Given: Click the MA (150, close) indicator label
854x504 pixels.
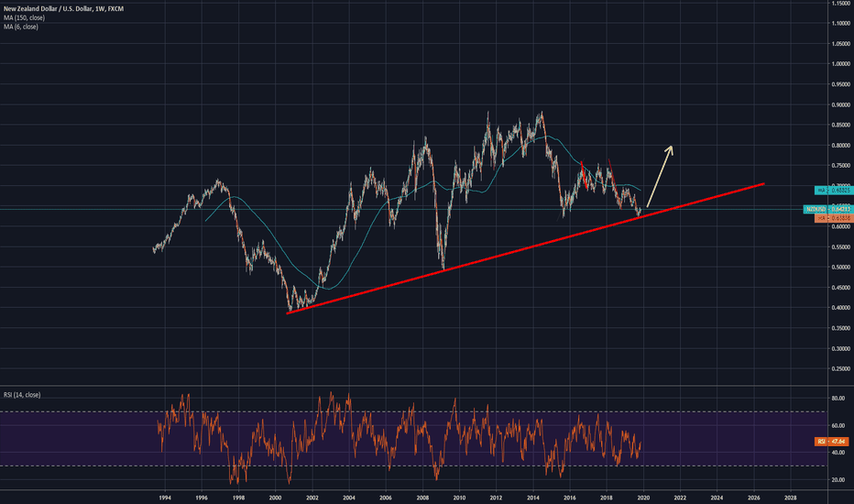Looking at the screenshot, I should (x=24, y=16).
